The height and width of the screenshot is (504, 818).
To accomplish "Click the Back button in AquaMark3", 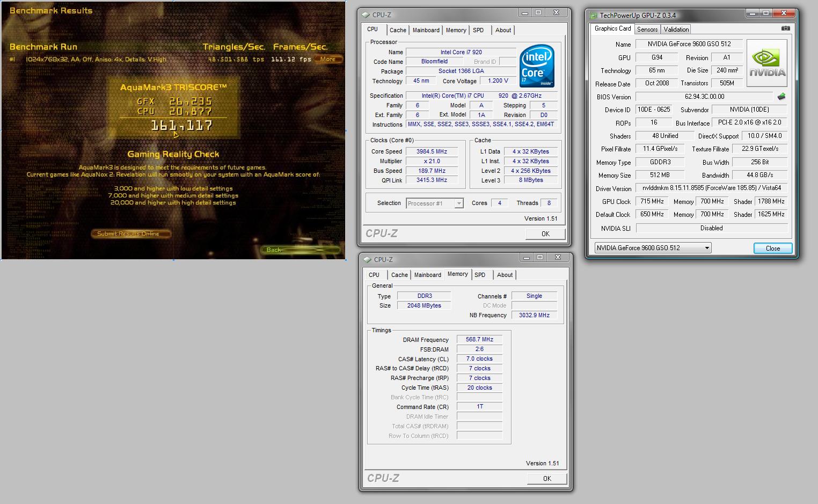I will (301, 250).
